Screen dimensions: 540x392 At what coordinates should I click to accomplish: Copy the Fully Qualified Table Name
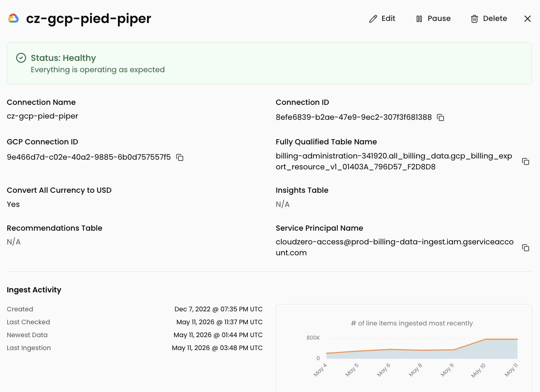[x=525, y=161]
